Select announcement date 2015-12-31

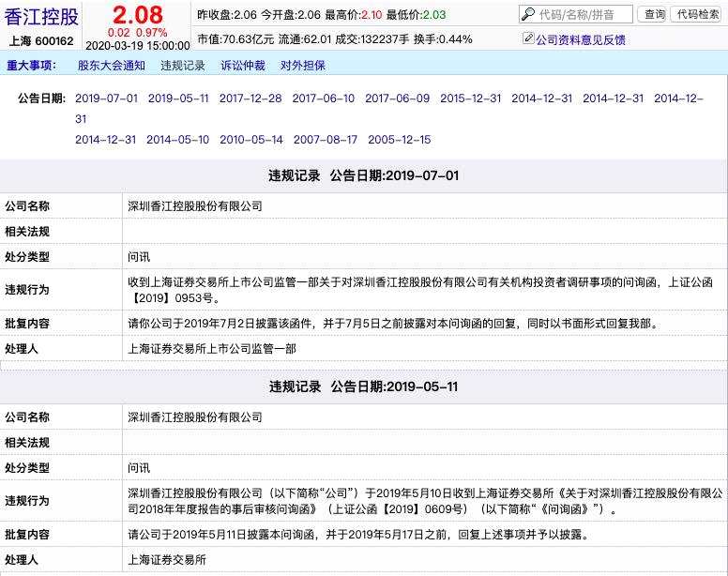471,99
